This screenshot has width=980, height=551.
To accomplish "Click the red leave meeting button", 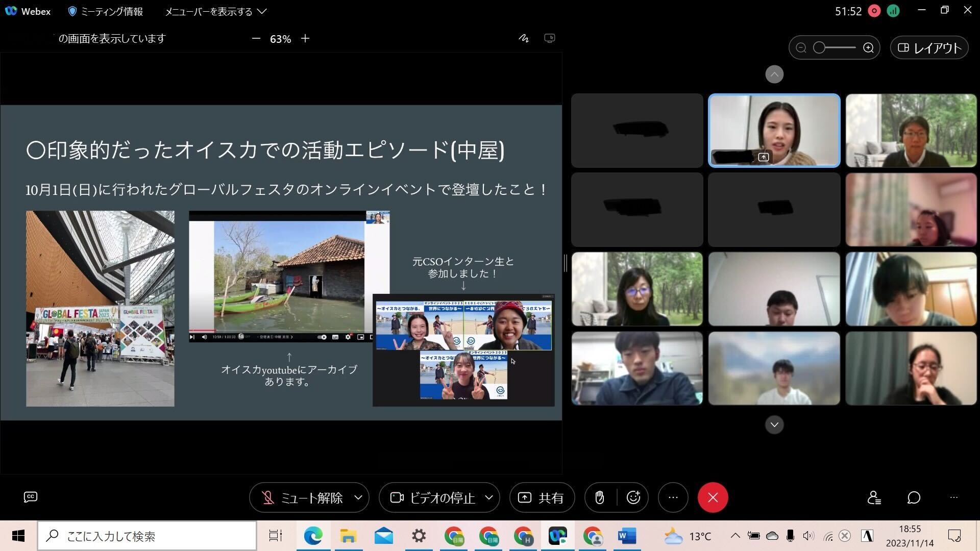I will 713,497.
